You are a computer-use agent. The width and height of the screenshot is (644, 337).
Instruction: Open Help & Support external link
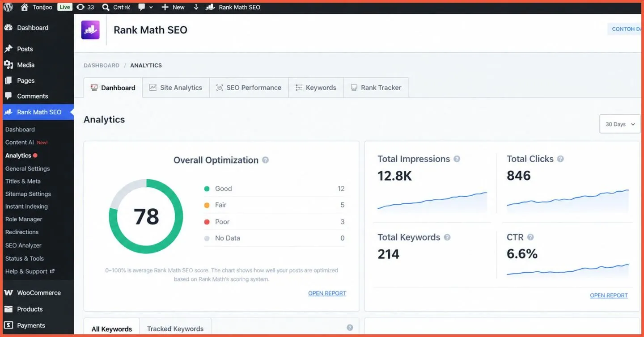click(30, 271)
